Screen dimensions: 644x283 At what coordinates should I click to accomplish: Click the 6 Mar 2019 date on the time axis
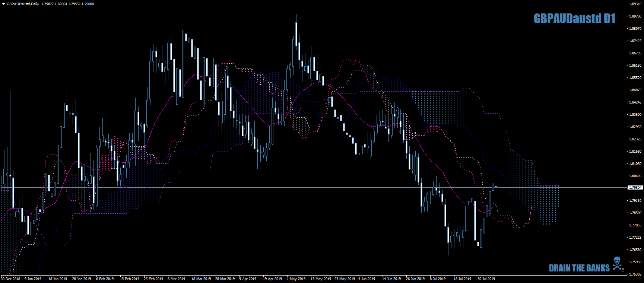(177, 279)
